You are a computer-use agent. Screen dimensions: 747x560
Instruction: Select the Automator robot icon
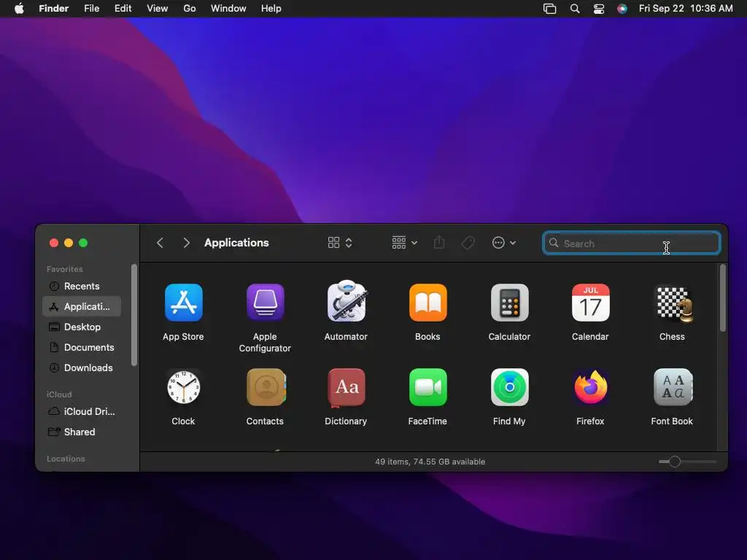coord(347,301)
